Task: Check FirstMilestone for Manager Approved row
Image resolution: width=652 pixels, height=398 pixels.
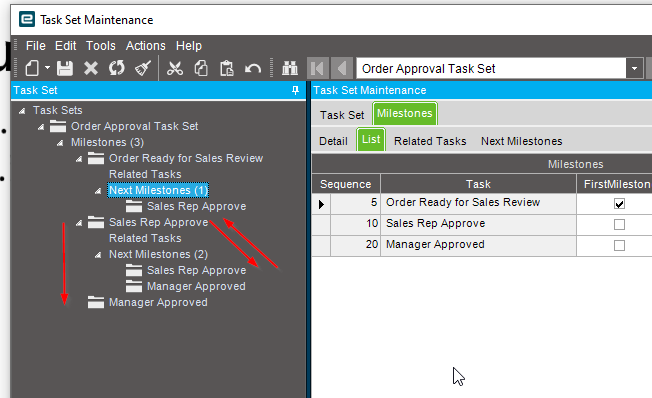Action: tap(619, 245)
